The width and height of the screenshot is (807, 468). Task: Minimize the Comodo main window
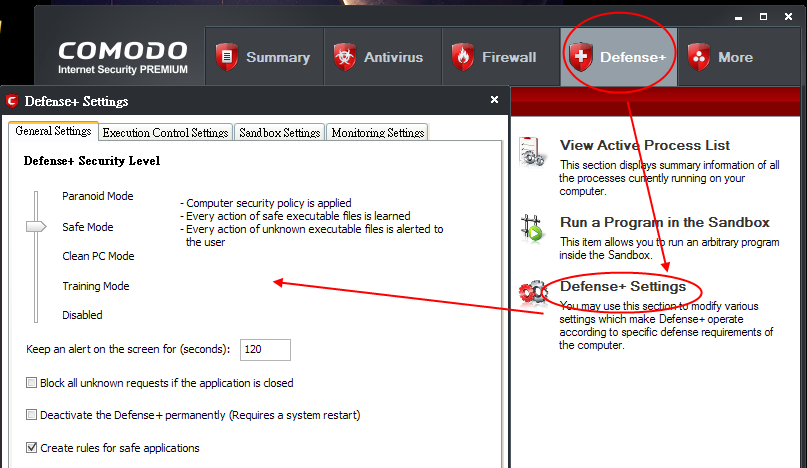tap(739, 18)
